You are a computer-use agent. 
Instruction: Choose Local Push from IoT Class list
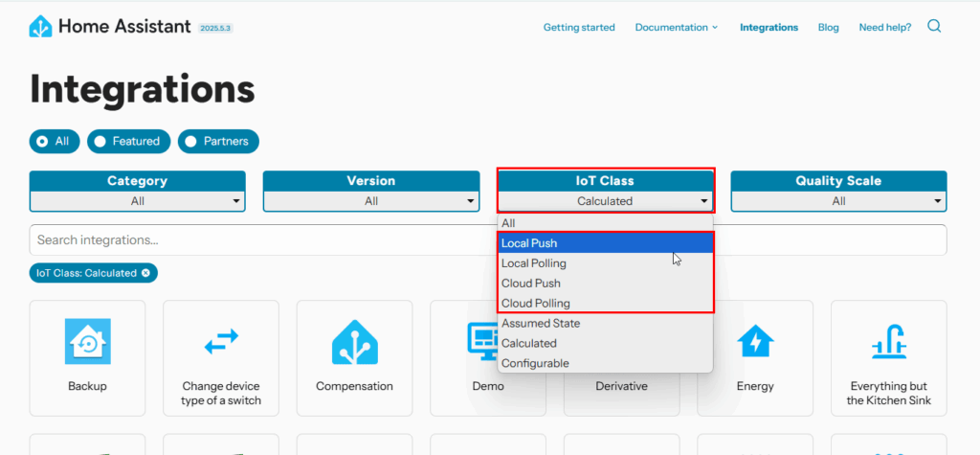click(529, 243)
